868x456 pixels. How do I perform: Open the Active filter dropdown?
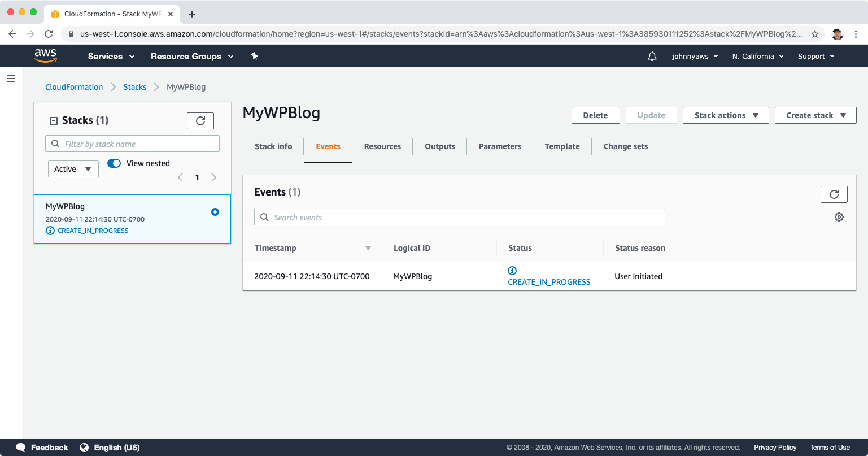click(73, 169)
